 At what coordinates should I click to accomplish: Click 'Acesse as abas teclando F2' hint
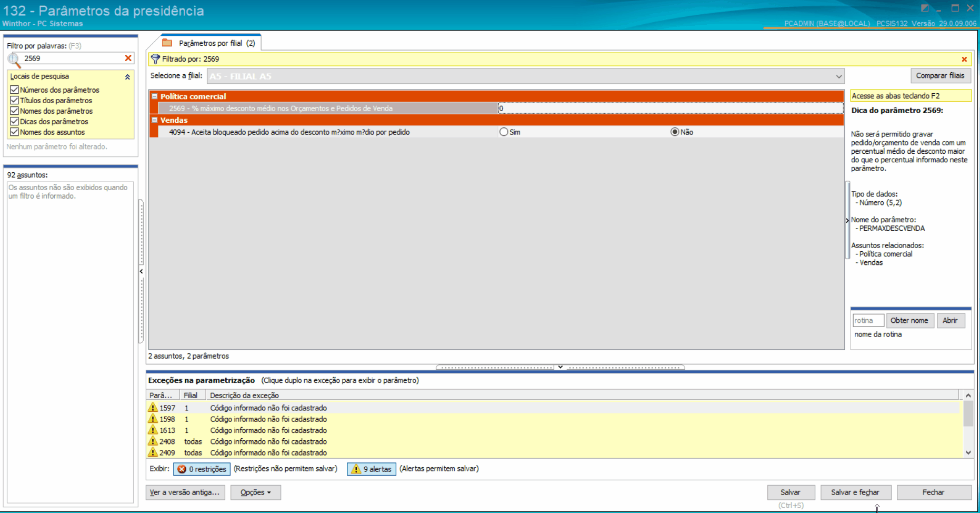tap(911, 96)
